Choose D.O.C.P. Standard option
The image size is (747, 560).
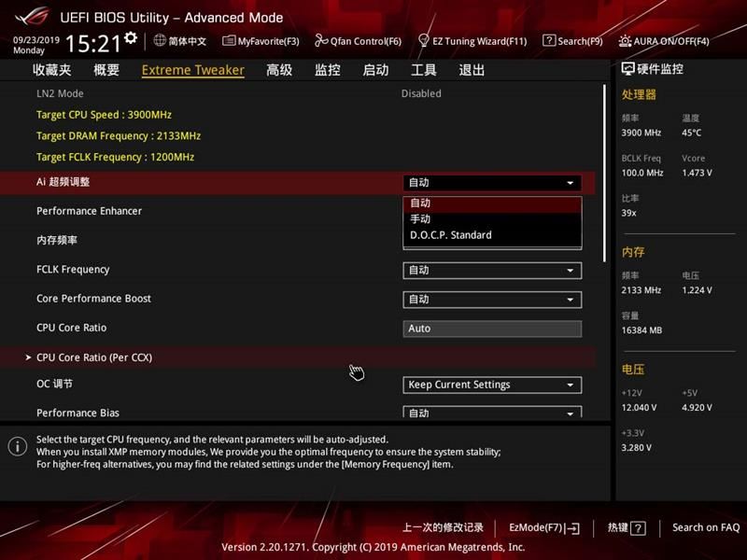point(492,235)
